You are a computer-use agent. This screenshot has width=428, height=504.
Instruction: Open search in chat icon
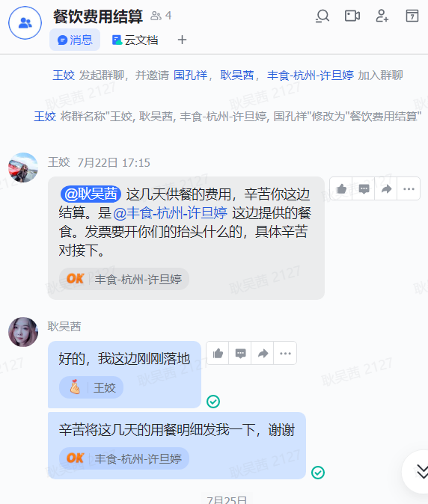pos(322,16)
